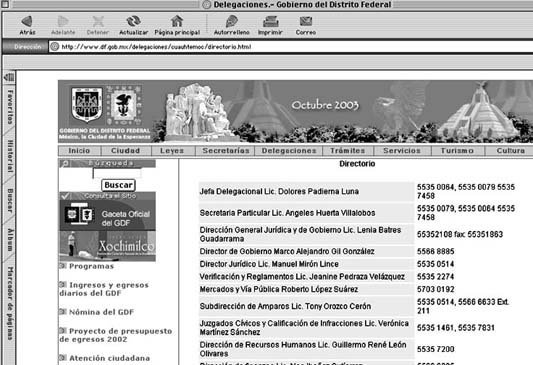Image resolution: width=533 pixels, height=365 pixels.
Task: Click the Buscar search button
Action: click(118, 185)
